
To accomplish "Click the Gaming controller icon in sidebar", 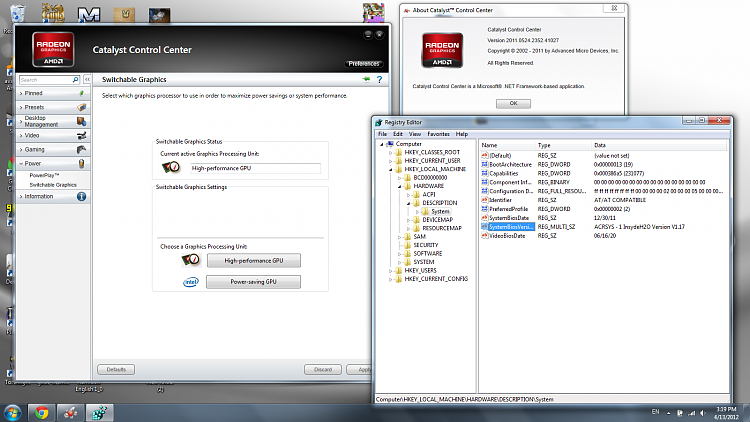I will (x=81, y=149).
